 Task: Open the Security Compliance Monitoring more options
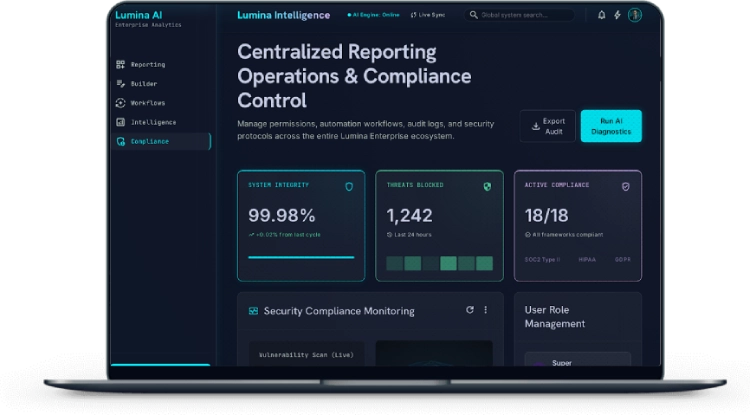coord(485,310)
